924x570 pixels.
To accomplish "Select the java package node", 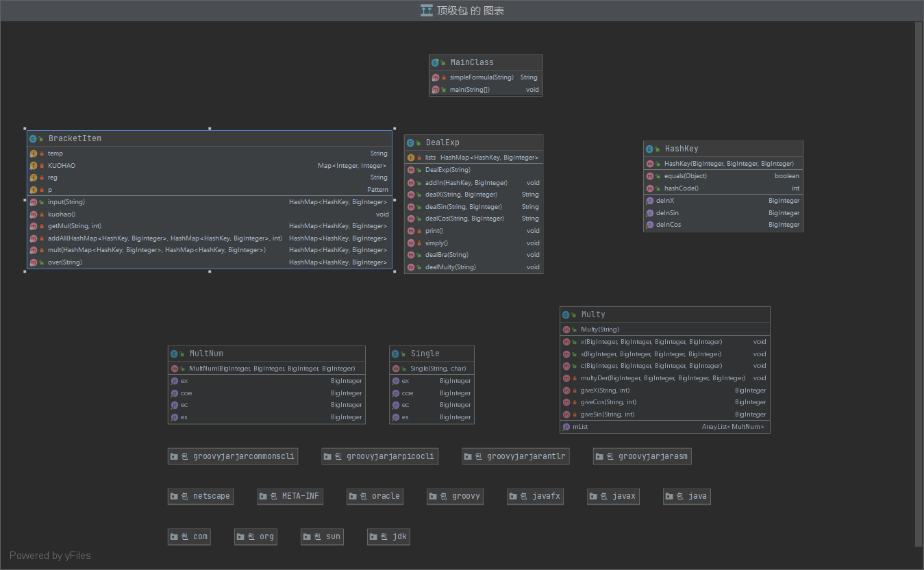I will pos(687,496).
